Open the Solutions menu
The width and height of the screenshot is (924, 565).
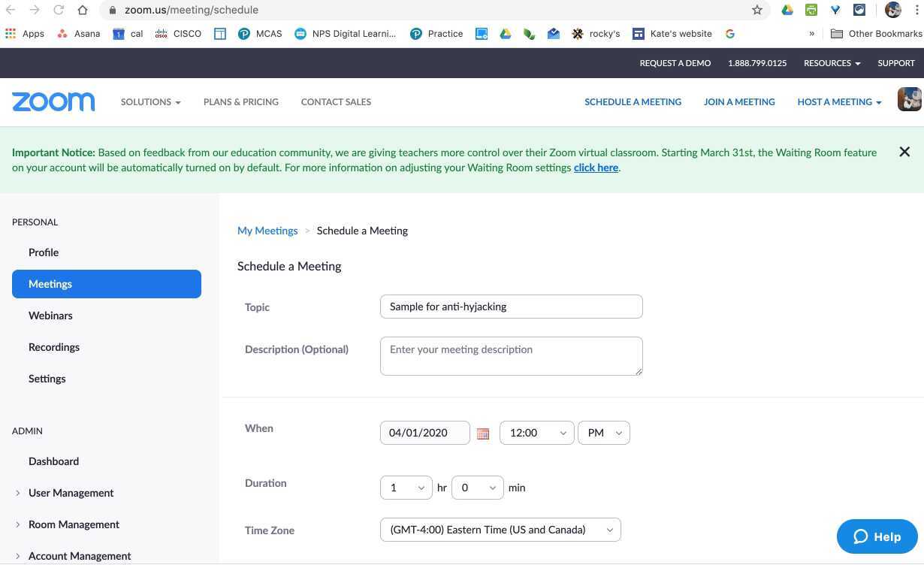coord(150,102)
